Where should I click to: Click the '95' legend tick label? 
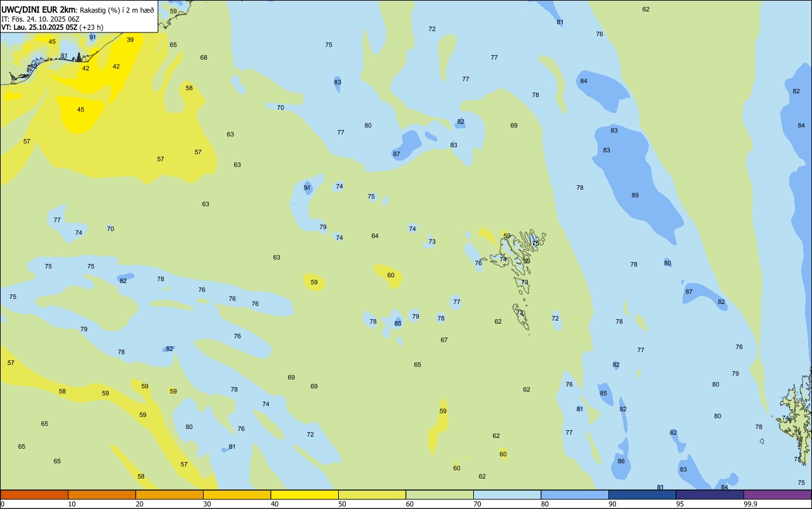[680, 504]
